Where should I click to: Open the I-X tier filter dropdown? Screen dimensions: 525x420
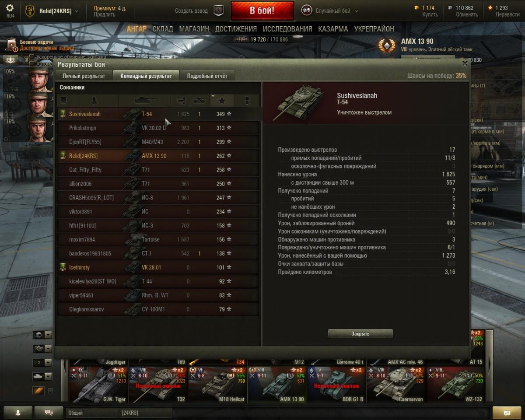pyautogui.click(x=42, y=363)
